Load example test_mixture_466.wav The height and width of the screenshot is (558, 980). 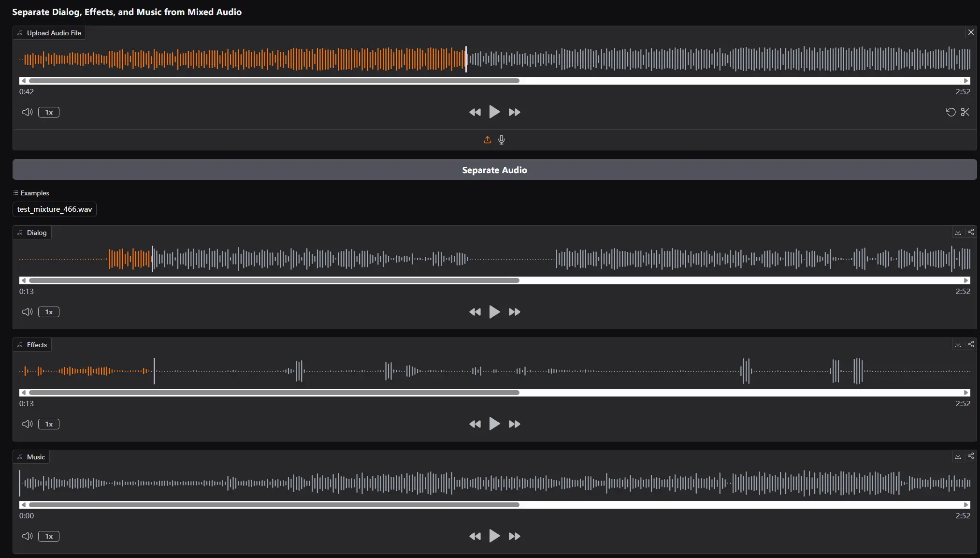click(55, 209)
